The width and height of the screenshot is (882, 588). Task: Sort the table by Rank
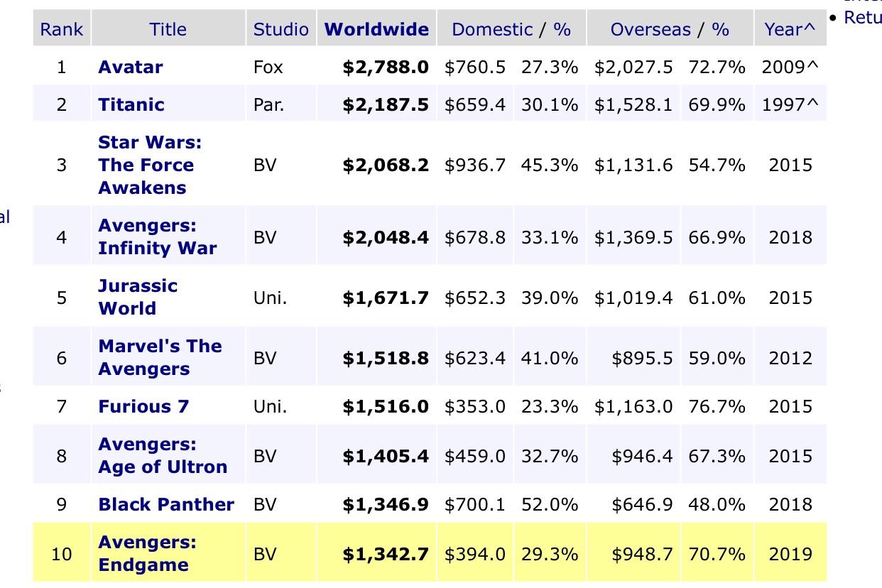(62, 28)
